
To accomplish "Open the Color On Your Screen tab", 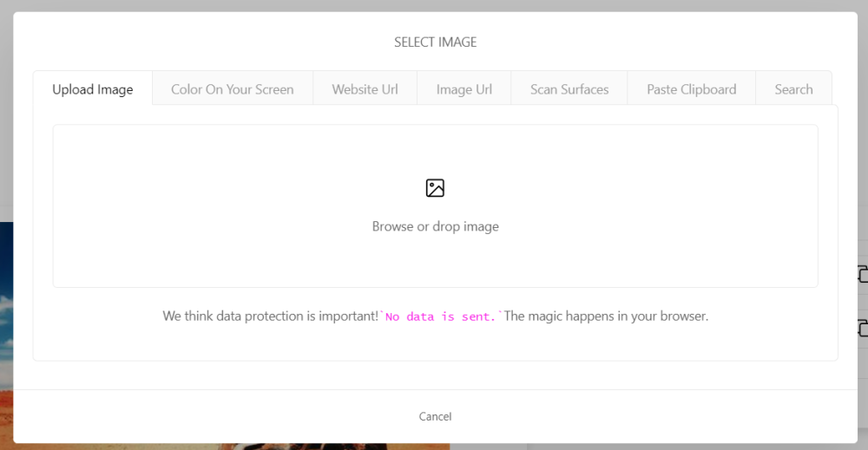I will [232, 89].
